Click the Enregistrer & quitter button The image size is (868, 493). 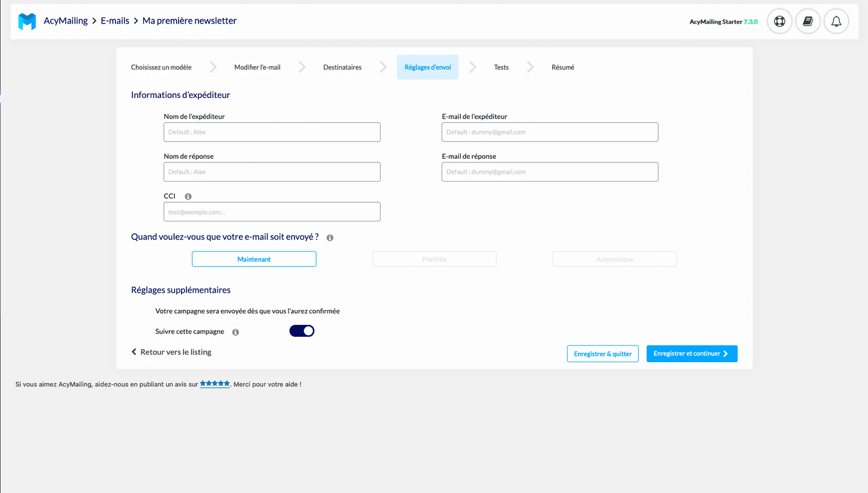click(x=602, y=353)
